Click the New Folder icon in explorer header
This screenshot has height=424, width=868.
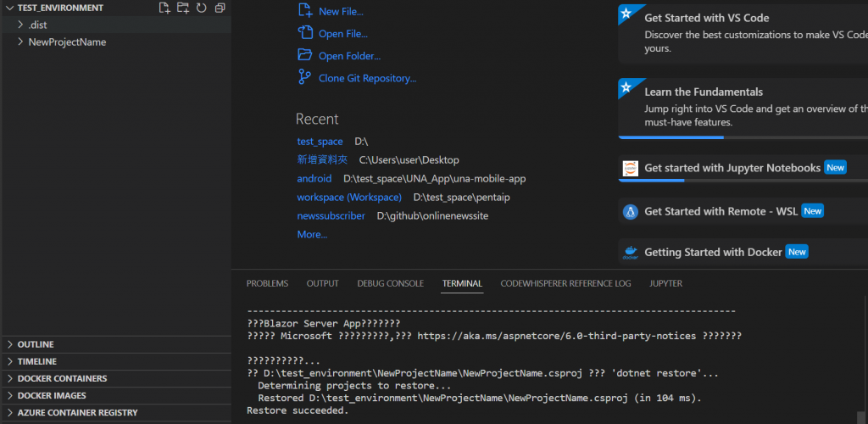pos(183,8)
